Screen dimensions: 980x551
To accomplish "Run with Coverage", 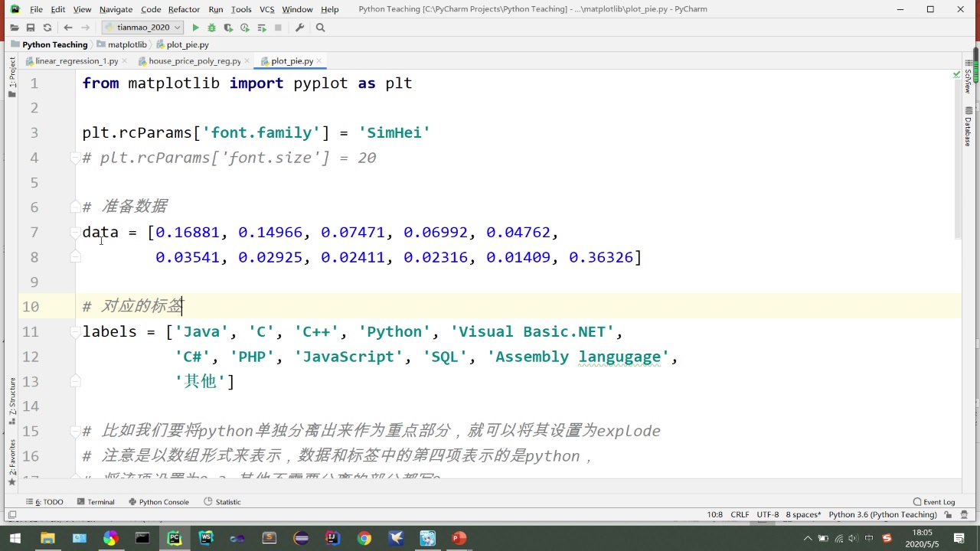I will 228,27.
